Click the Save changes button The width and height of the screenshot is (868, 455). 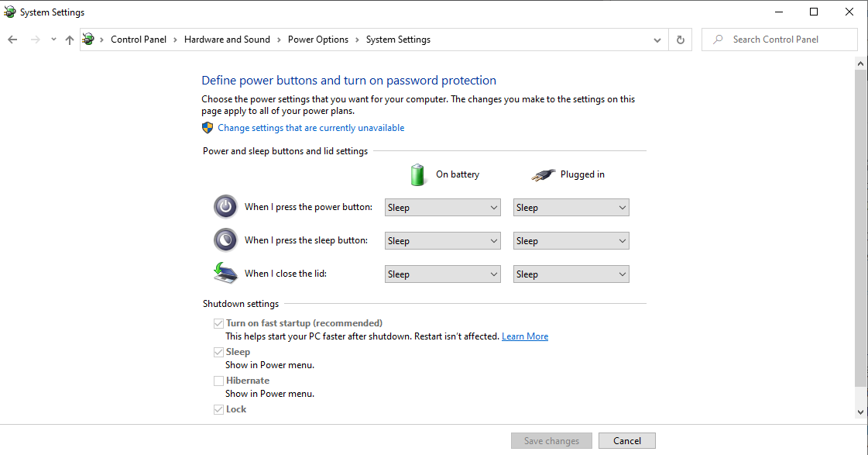pos(551,440)
